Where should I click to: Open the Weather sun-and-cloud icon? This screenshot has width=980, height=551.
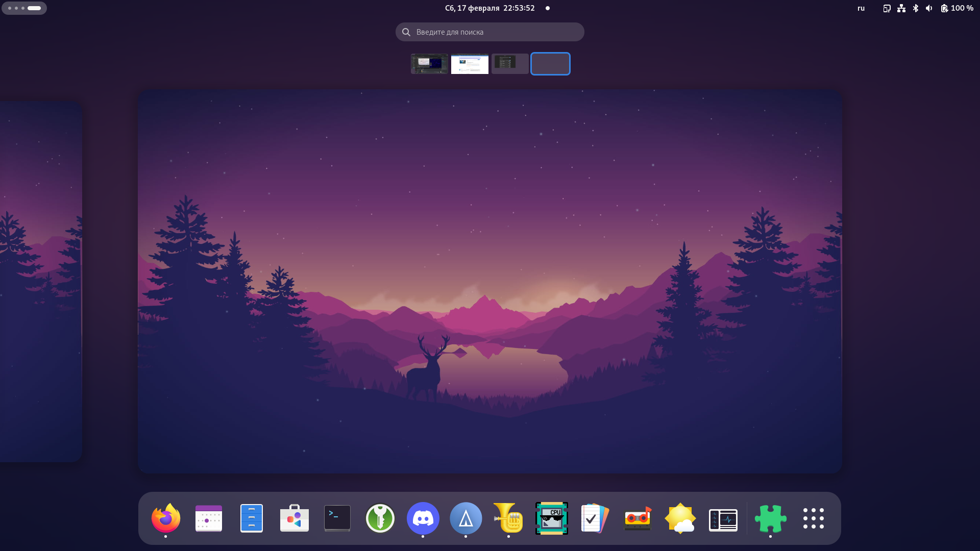point(680,518)
